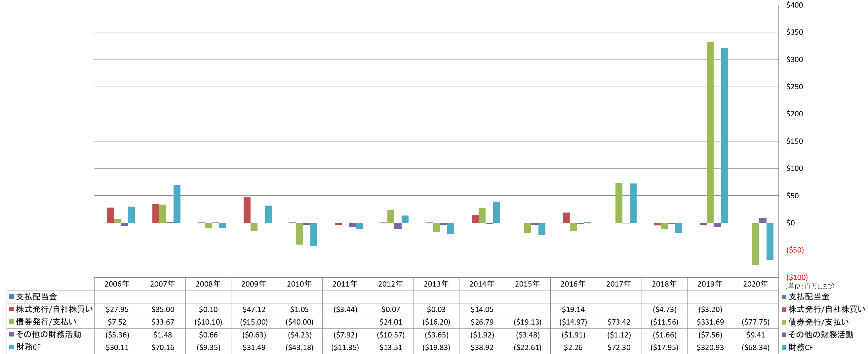The height and width of the screenshot is (354, 868).
Task: Select the 2019年 column header
Action: coord(710,284)
